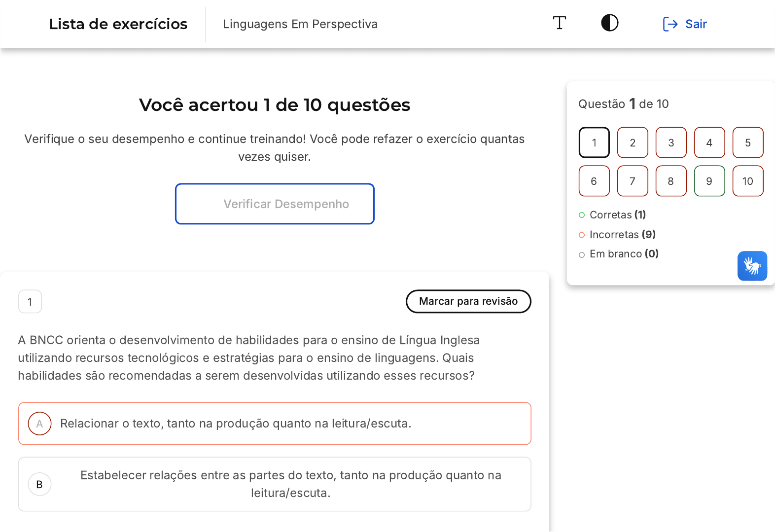Viewport: 775px width, 532px height.
Task: Select answer option B radio circle
Action: click(40, 484)
